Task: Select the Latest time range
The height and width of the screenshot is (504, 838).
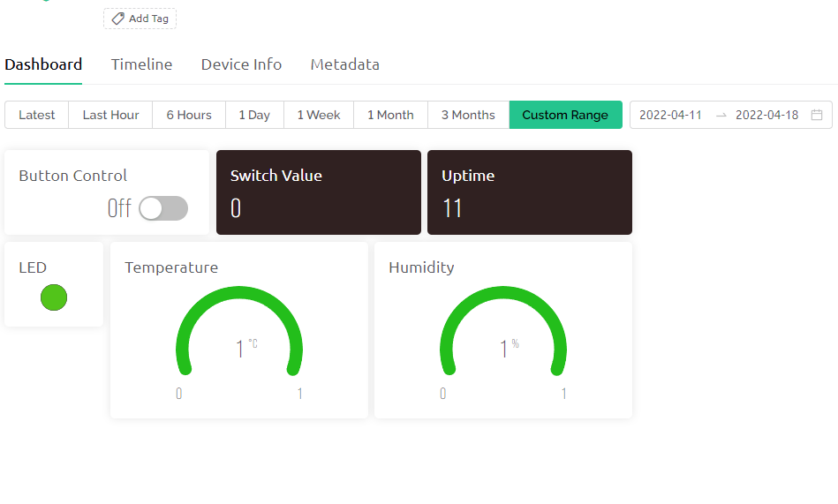Action: [36, 115]
